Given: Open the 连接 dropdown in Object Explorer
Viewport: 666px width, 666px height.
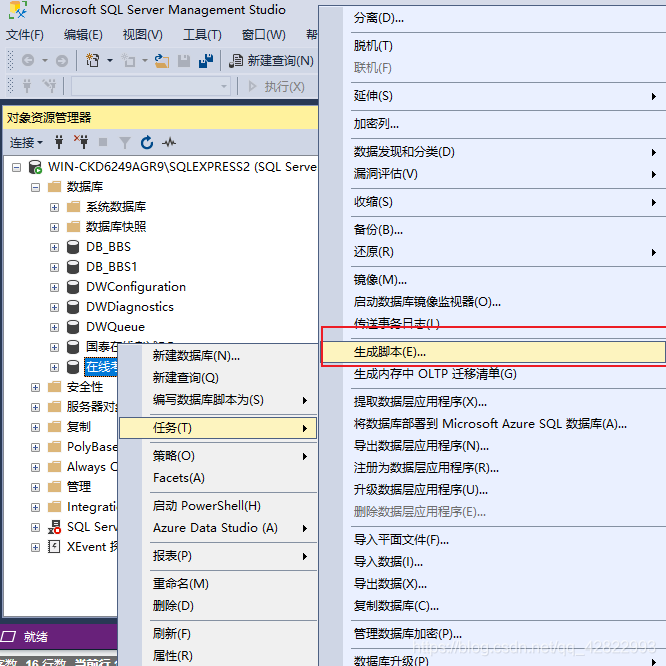Looking at the screenshot, I should pos(26,143).
